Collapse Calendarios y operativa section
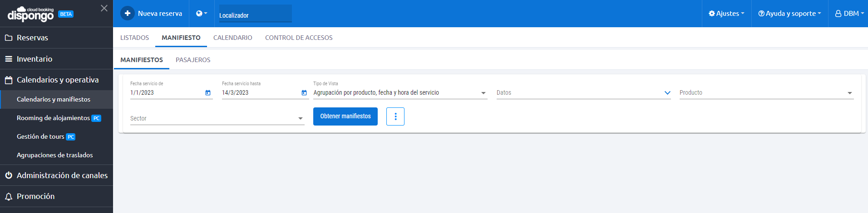Screen dimensions: 868x213 click(56, 80)
